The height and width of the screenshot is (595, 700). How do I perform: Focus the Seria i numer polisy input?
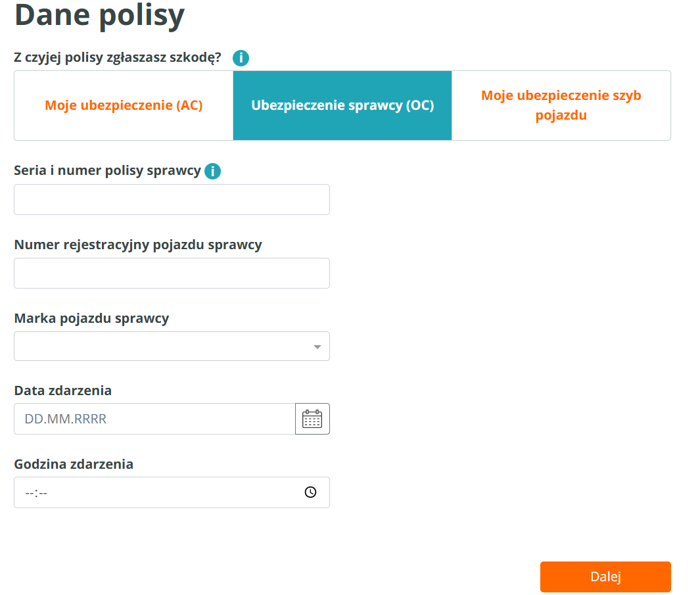pyautogui.click(x=172, y=199)
